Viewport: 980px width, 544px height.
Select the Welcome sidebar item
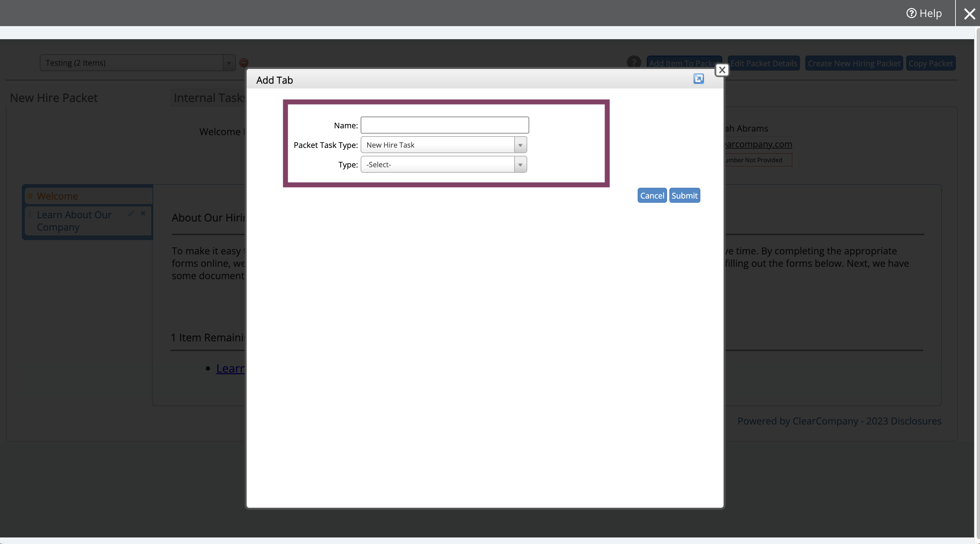click(88, 196)
